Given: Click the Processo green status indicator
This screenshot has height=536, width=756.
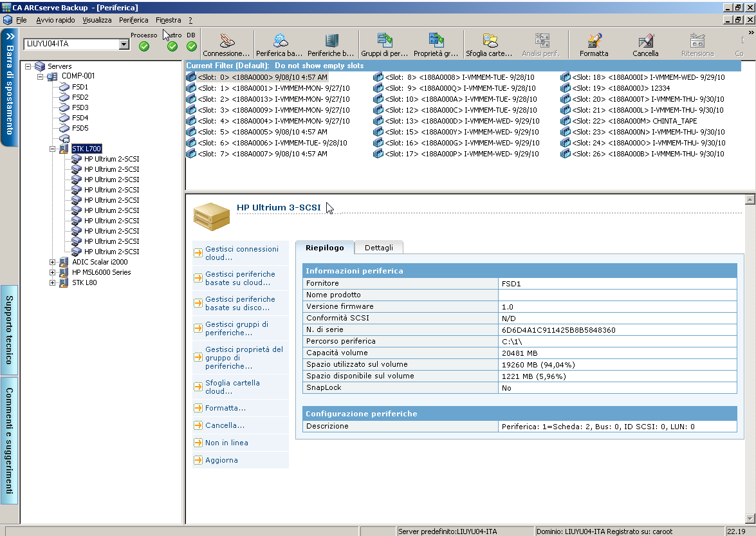Looking at the screenshot, I should [x=144, y=46].
